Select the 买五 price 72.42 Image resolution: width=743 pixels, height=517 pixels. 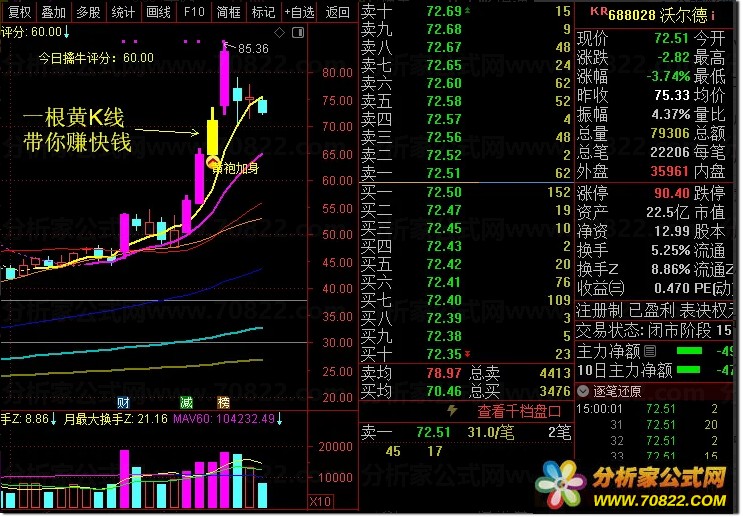(444, 264)
